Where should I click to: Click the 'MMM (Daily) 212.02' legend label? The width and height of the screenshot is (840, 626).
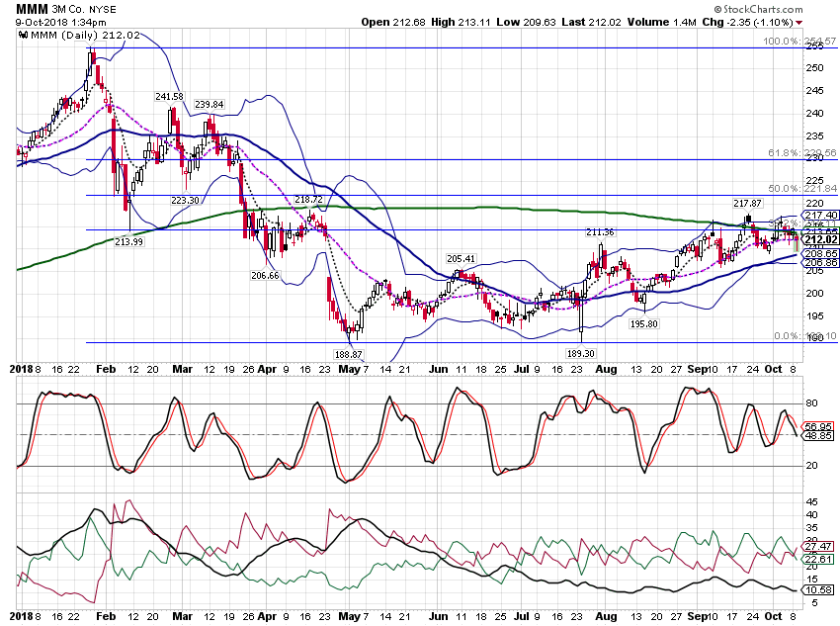pos(86,35)
